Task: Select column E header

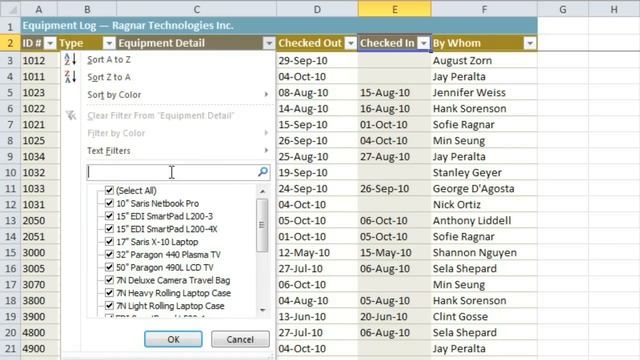Action: tap(395, 9)
